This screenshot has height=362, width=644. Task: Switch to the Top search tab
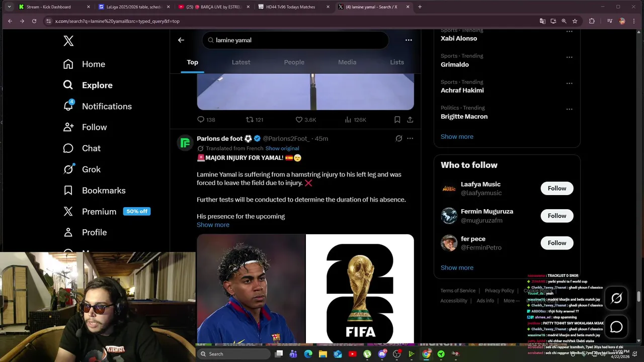[193, 62]
